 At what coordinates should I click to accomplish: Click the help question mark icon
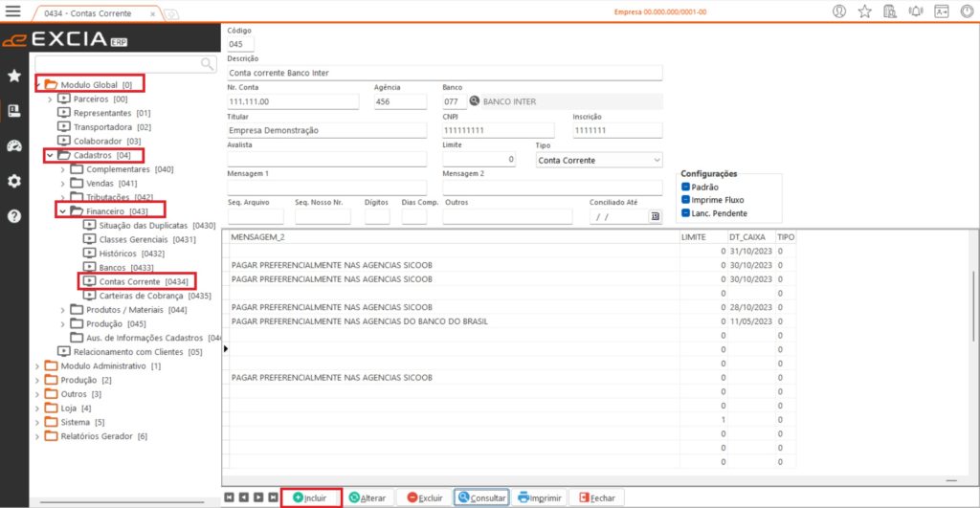coord(13,216)
